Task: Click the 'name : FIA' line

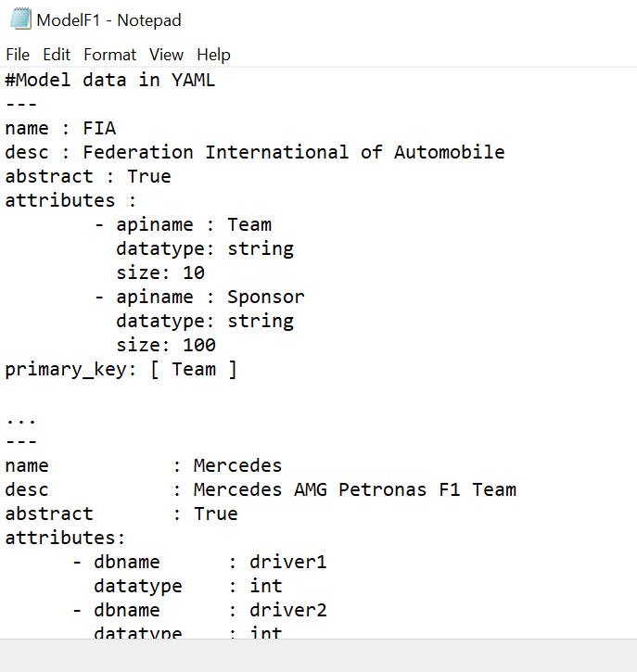Action: (x=60, y=128)
